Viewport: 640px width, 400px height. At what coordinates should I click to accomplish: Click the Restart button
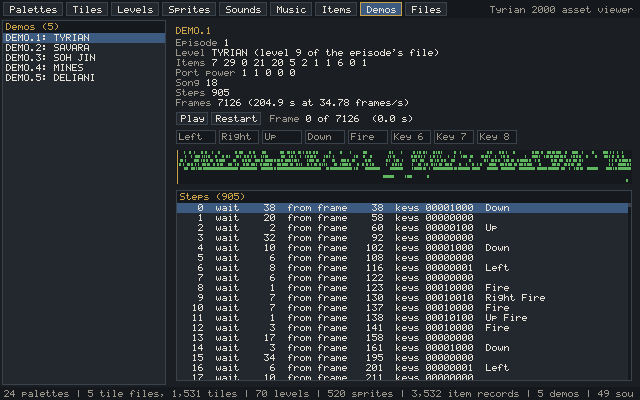pos(236,119)
